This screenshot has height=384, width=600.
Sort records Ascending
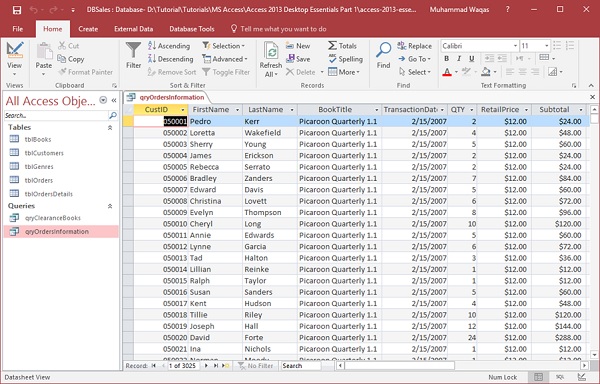[x=169, y=46]
